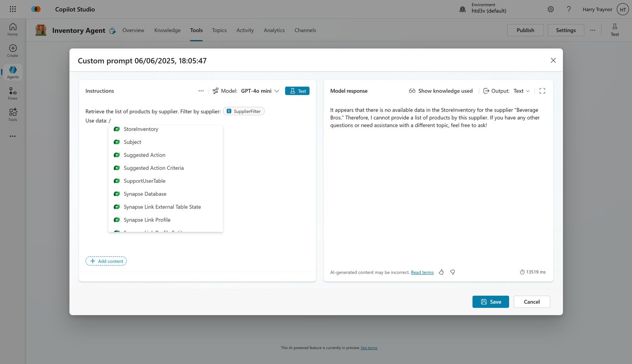Give thumbs down on the model response
The image size is (632, 364).
pyautogui.click(x=452, y=272)
